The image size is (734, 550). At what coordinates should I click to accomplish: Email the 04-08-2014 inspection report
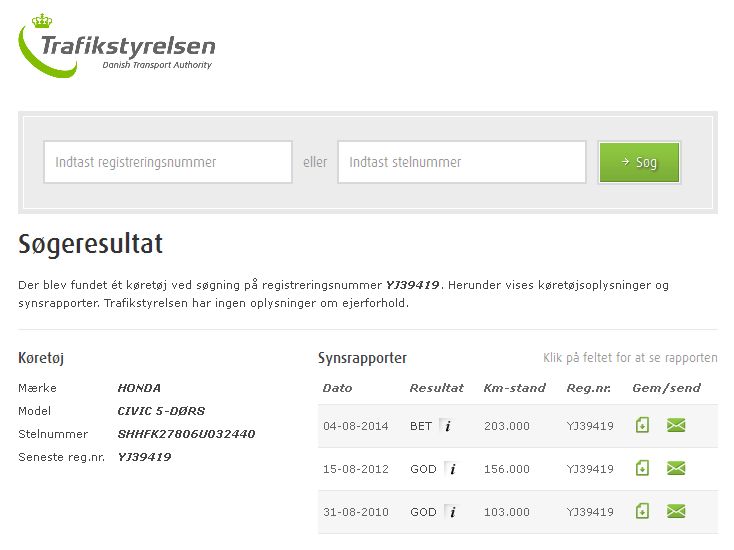click(x=676, y=425)
